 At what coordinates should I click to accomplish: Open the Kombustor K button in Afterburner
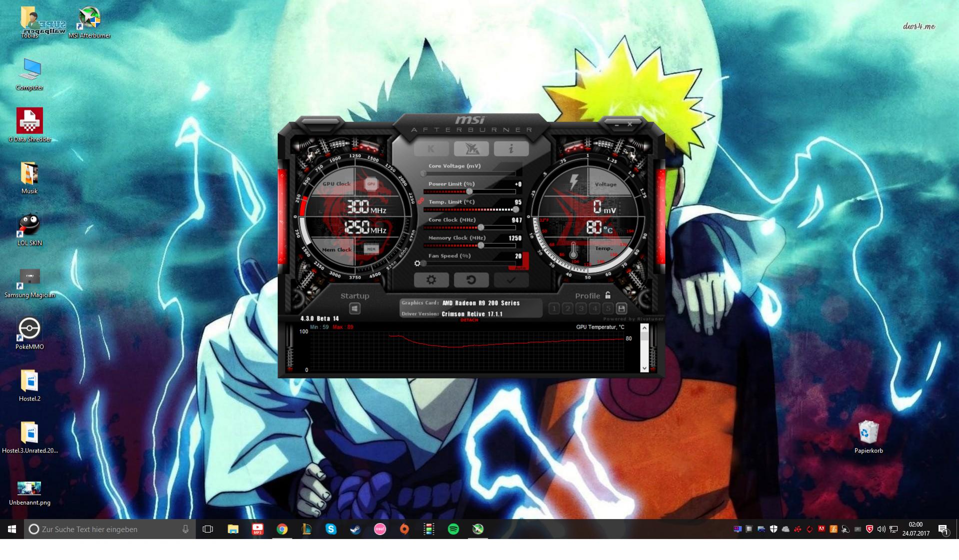431,148
